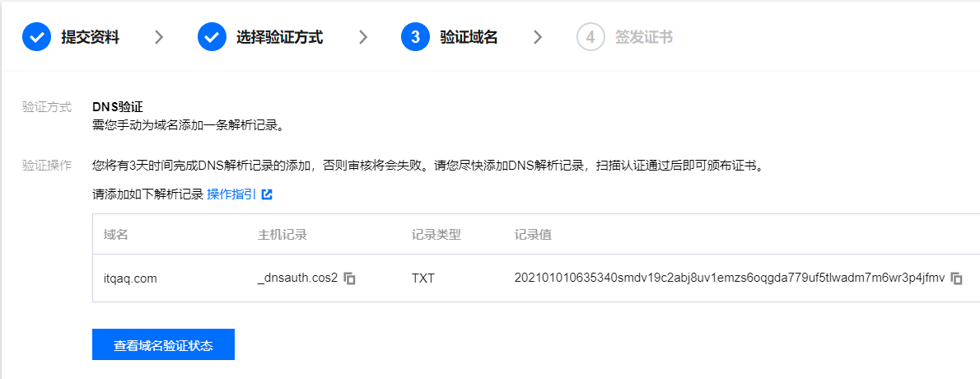The width and height of the screenshot is (980, 379).
Task: Click the 需您手动为域名添加一条解析记录 description
Action: pyautogui.click(x=188, y=124)
